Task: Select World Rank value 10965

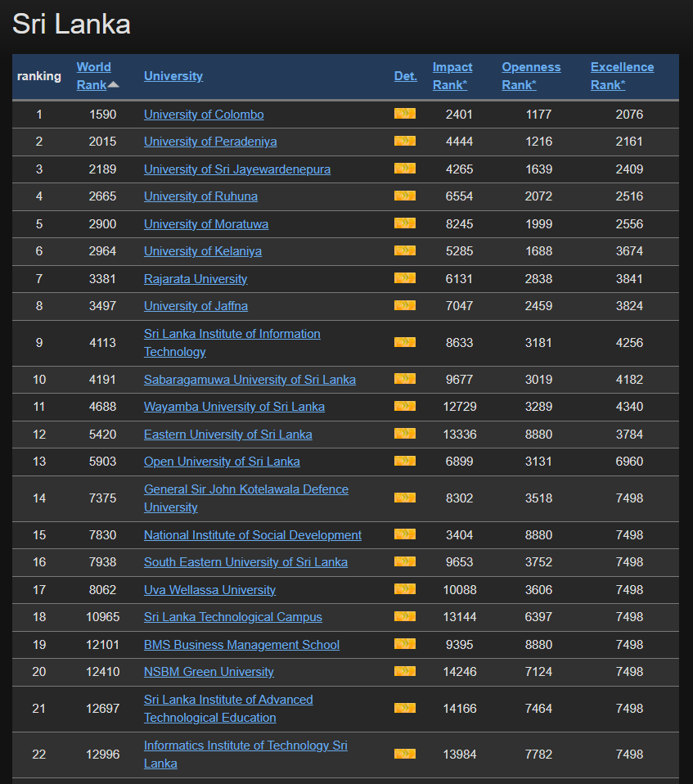Action: [x=102, y=617]
